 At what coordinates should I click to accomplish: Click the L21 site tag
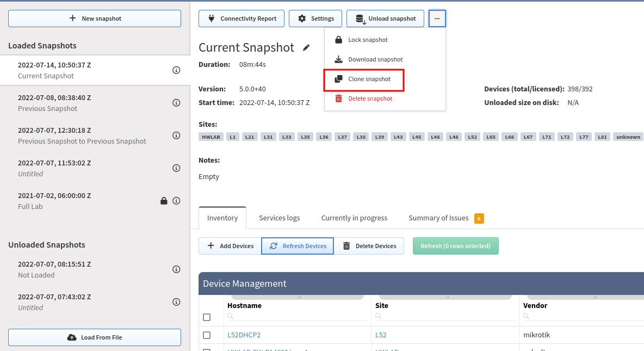(x=250, y=137)
